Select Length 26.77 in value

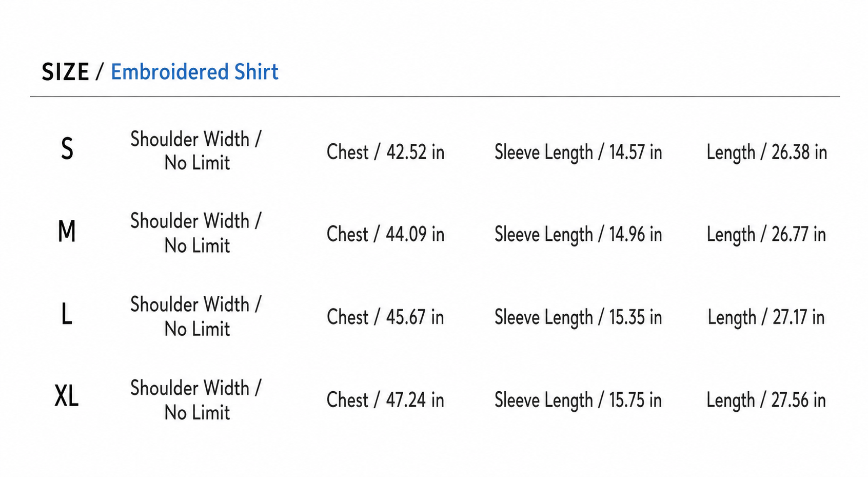[766, 235]
